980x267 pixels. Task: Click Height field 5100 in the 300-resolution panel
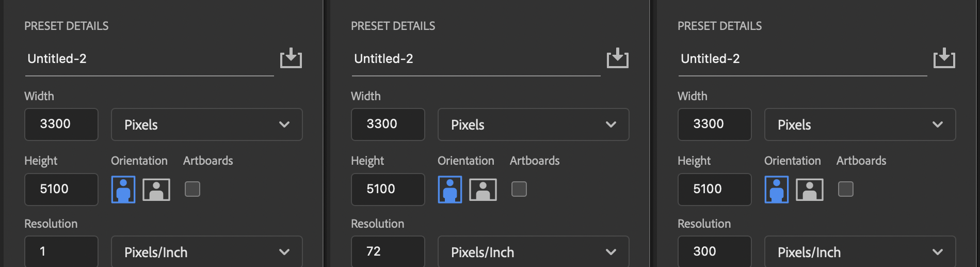coord(715,190)
